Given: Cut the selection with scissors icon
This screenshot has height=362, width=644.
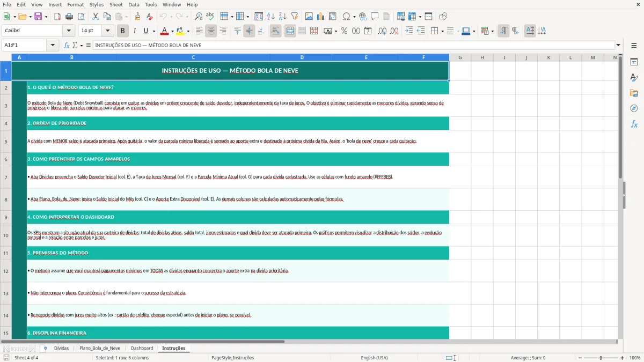Looking at the screenshot, I should pyautogui.click(x=96, y=17).
